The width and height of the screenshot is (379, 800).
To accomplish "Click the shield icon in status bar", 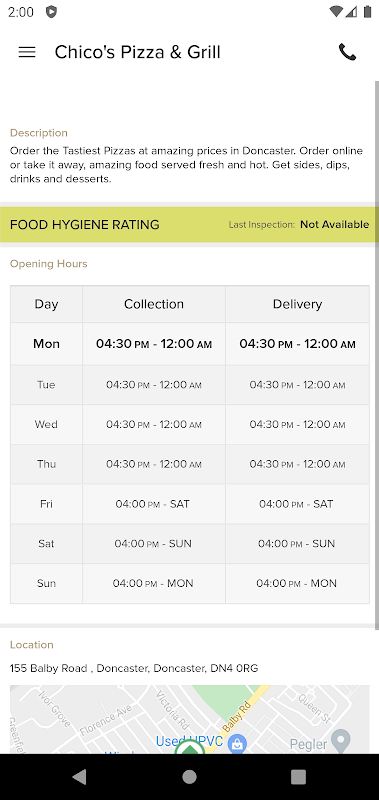I will (x=51, y=12).
